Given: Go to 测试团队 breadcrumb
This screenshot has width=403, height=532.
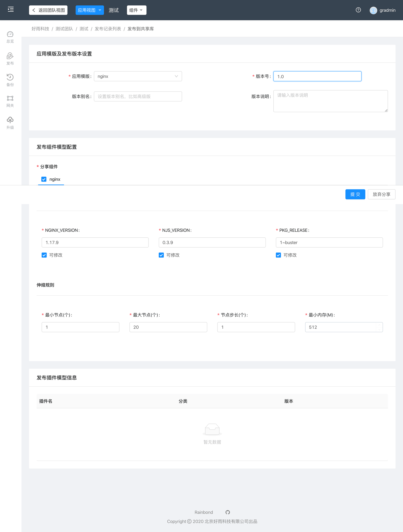Looking at the screenshot, I should [64, 29].
